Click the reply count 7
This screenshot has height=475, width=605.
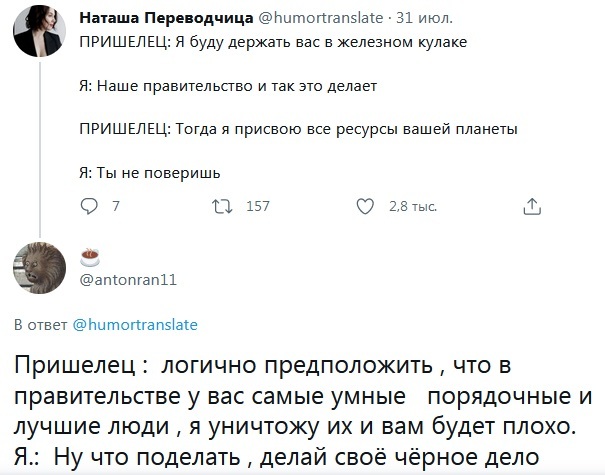[x=117, y=207]
